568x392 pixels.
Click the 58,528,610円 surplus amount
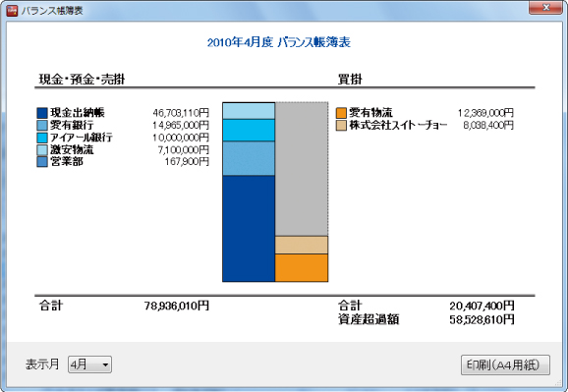482,320
